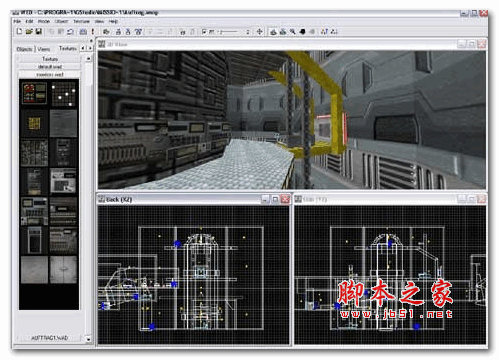
Task: Open the File menu
Action: point(17,21)
